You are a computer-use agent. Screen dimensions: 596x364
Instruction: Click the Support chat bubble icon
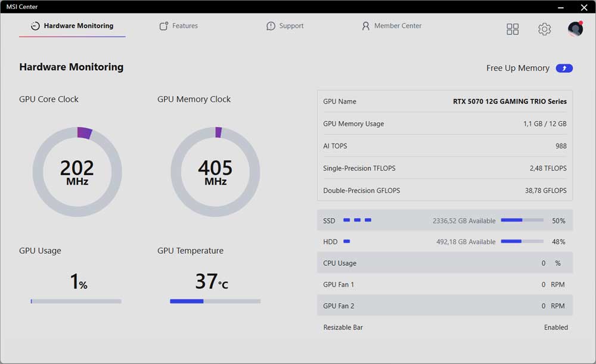click(271, 26)
